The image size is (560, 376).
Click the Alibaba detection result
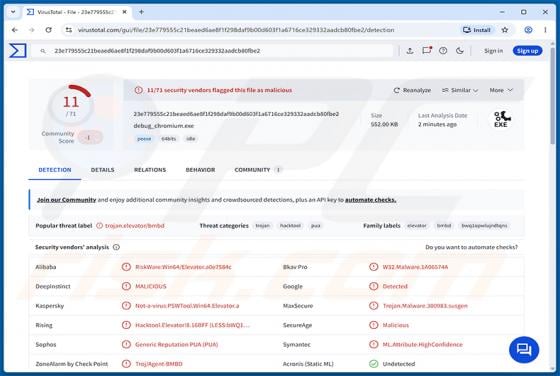click(x=183, y=267)
